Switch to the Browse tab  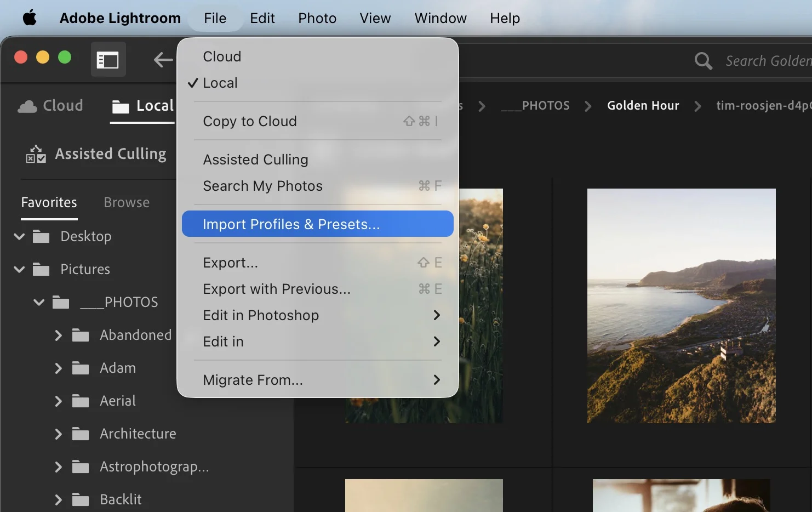click(x=126, y=202)
